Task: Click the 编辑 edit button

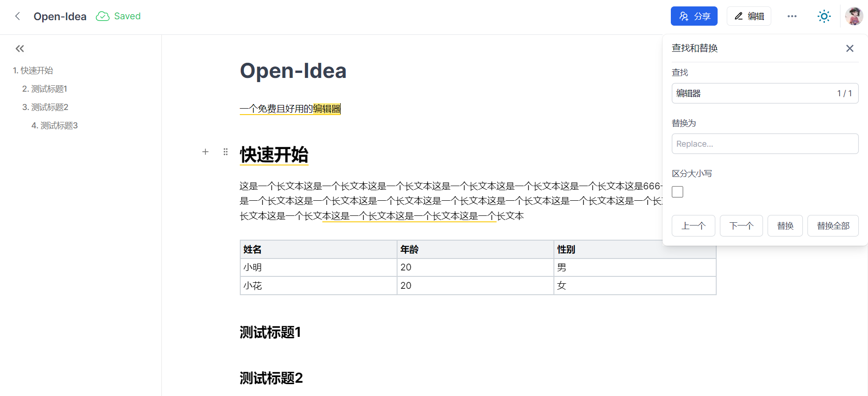Action: coord(749,16)
